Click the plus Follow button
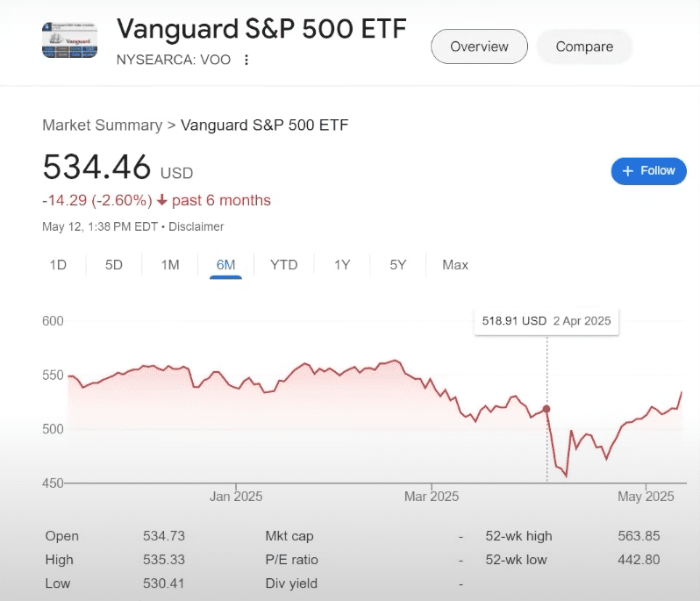Image resolution: width=700 pixels, height=601 pixels. tap(648, 171)
